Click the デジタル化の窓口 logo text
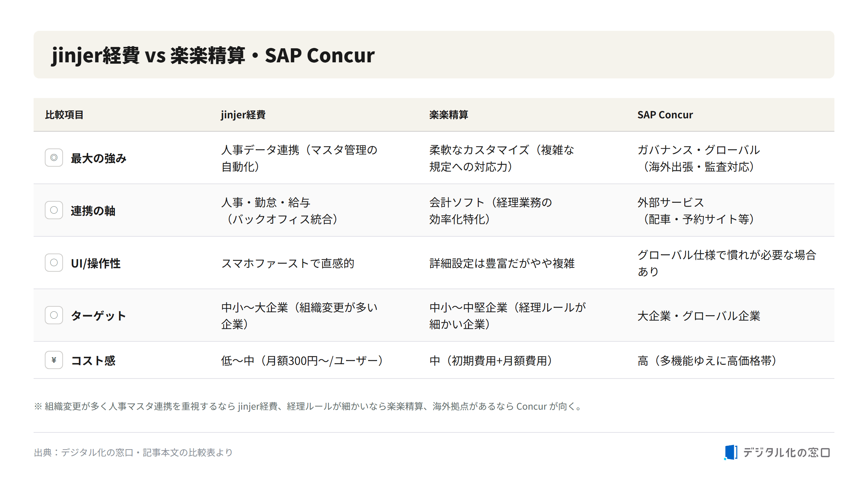This screenshot has height=493, width=868. [x=786, y=452]
